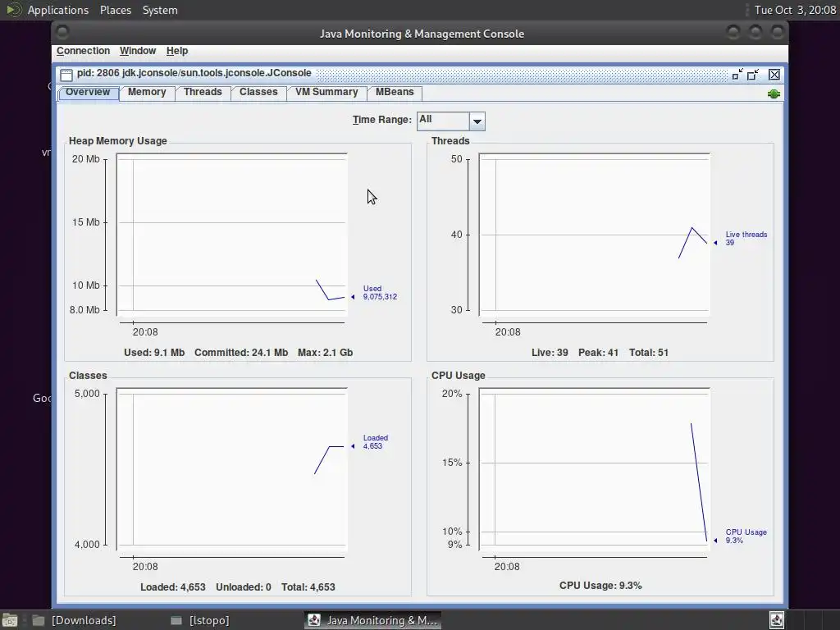Image resolution: width=840 pixels, height=630 pixels.
Task: Close the pid 2806 internal frame
Action: click(774, 75)
